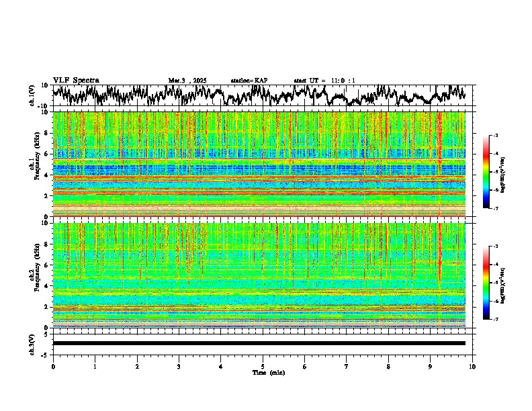Click the ch.1 spectrogram panel
Viewport: 532px width, 411px height.
coord(259,164)
